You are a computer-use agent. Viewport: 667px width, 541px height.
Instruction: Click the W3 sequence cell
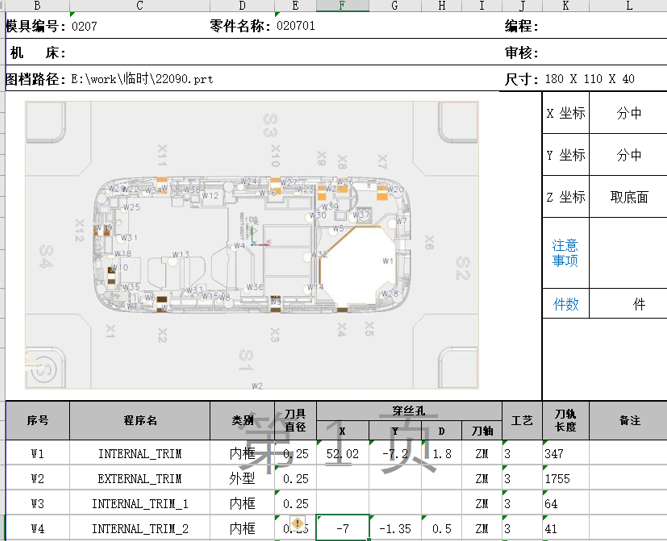coord(37,504)
